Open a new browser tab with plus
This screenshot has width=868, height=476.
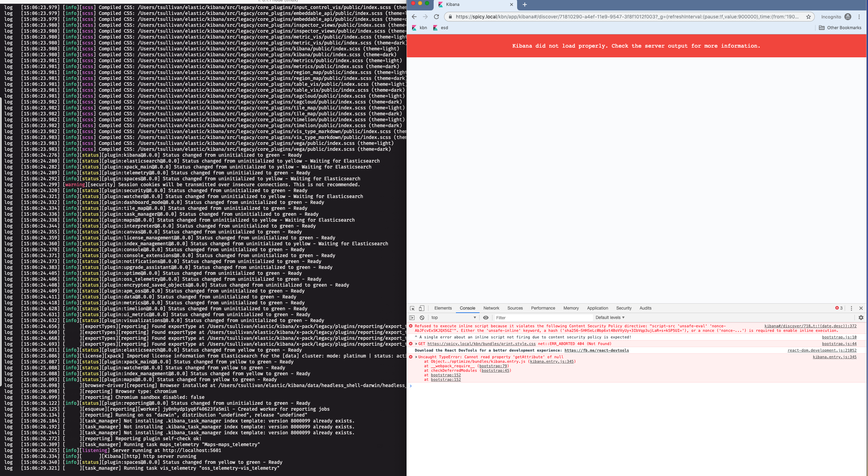point(525,5)
